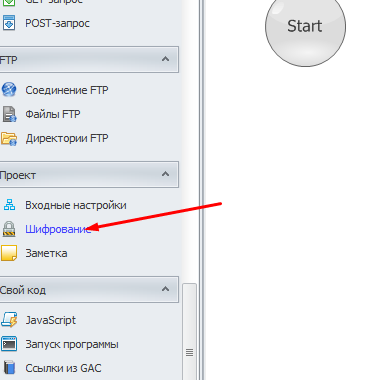Collapse the Проект section chevron
The width and height of the screenshot is (365, 380).
point(165,174)
